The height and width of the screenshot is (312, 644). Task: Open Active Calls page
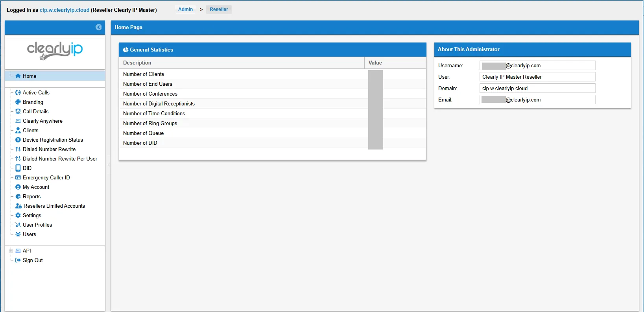pos(36,92)
